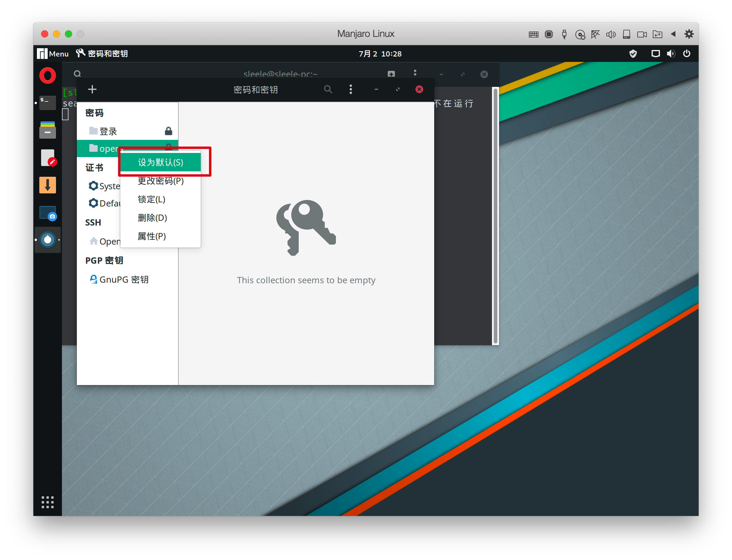The height and width of the screenshot is (560, 732).
Task: Click the VM keyboard icon in title bar
Action: click(533, 34)
